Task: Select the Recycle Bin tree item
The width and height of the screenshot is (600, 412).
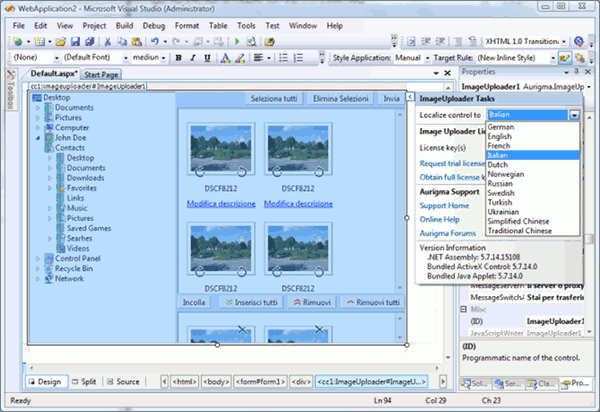Action: [73, 269]
